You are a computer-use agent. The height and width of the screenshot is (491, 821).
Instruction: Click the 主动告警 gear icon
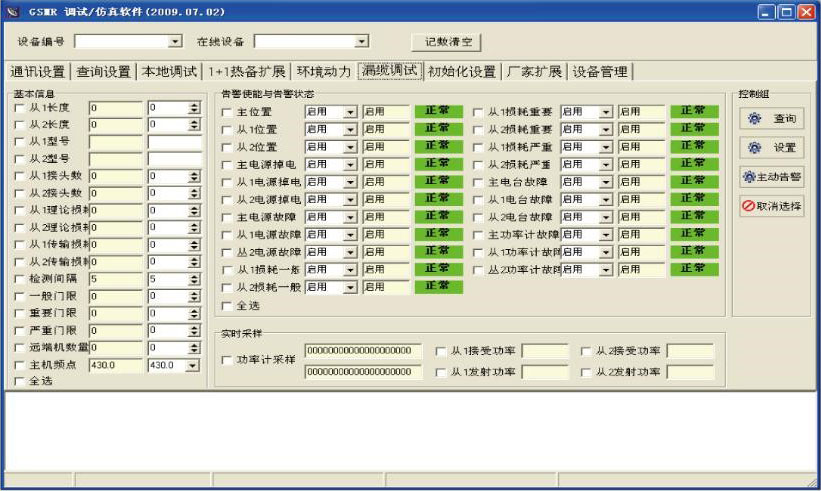coord(748,177)
